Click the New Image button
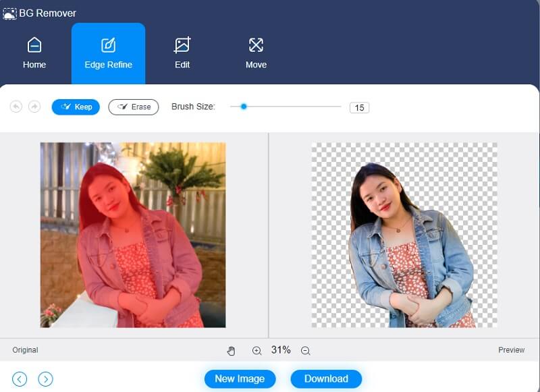 point(240,379)
